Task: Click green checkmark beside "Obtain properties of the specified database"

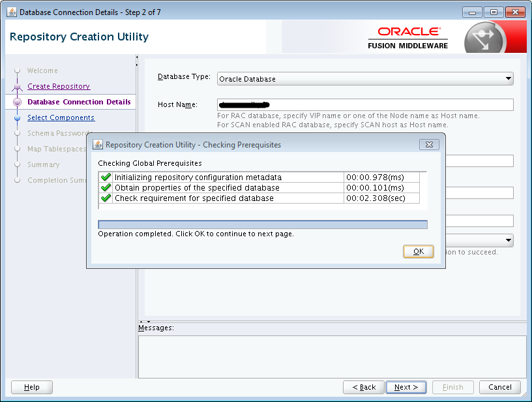Action: click(106, 187)
